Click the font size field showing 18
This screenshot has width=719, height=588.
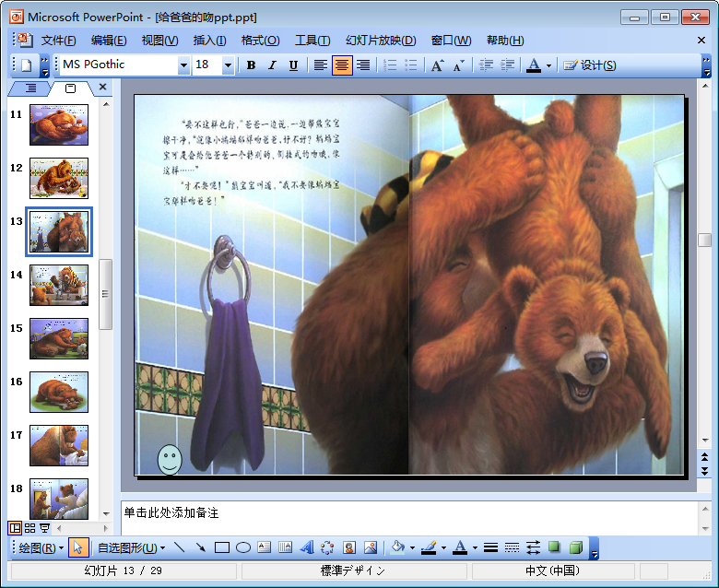pyautogui.click(x=207, y=65)
